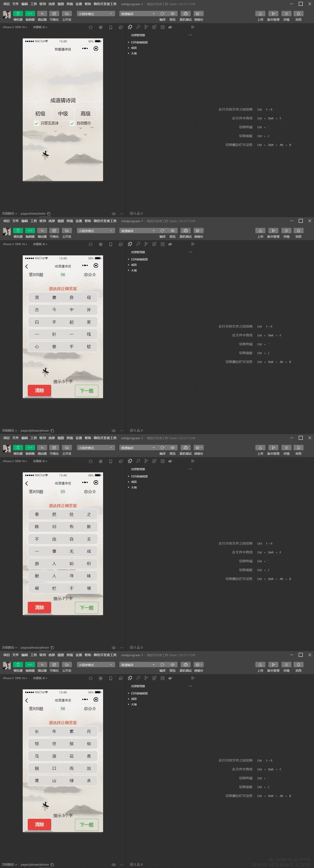
Task: Open 消息 bell in the 我爱猜诗词 window
Action: point(299,14)
